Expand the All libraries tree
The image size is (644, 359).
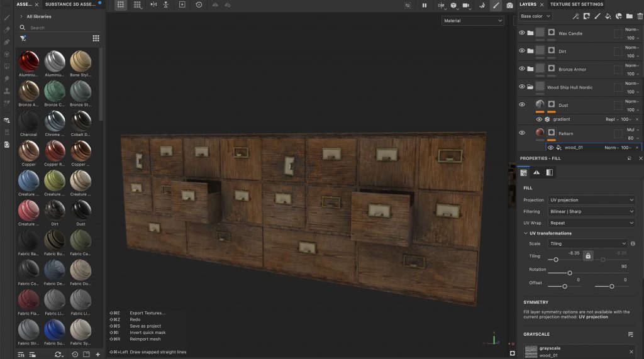(x=21, y=16)
